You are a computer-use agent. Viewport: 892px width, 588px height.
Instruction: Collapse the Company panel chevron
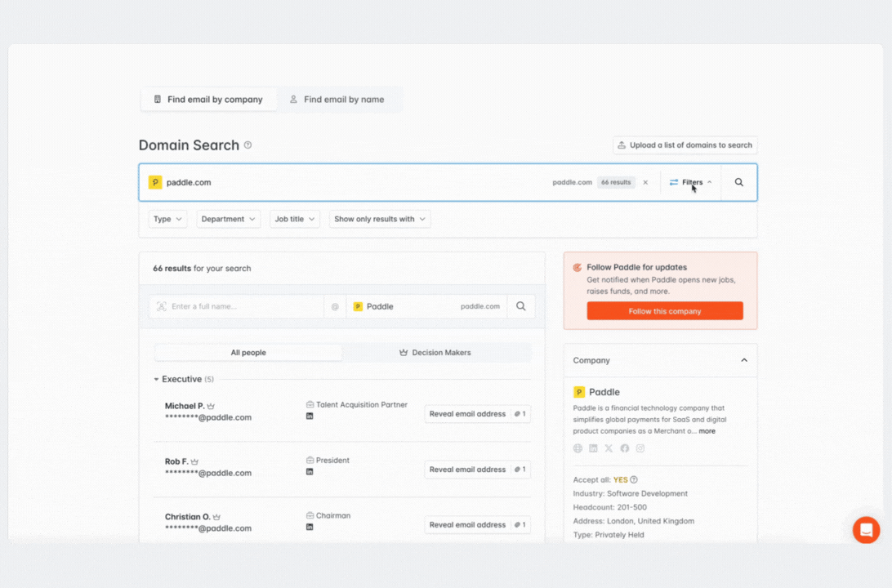coord(744,360)
